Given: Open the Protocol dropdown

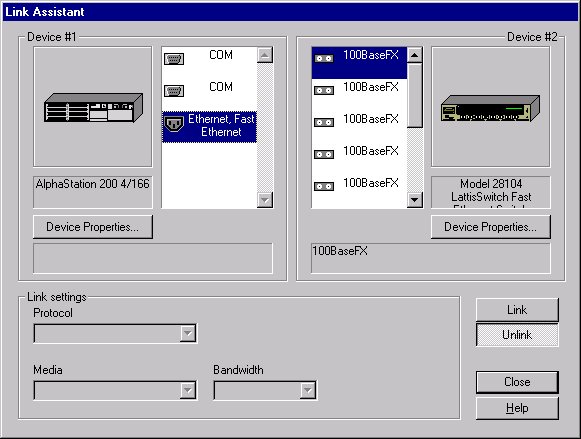Looking at the screenshot, I should tap(188, 333).
